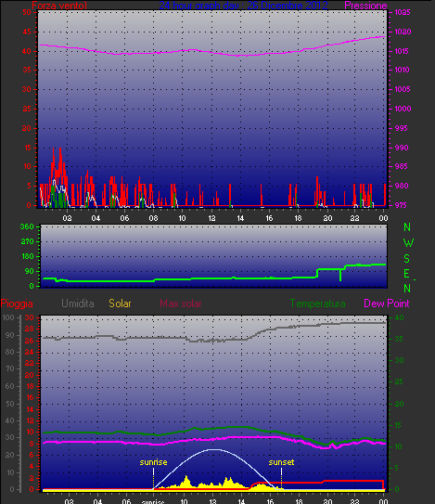This screenshot has width=435, height=504.
Task: Click wind direction axis value 270
Action: 27,241
